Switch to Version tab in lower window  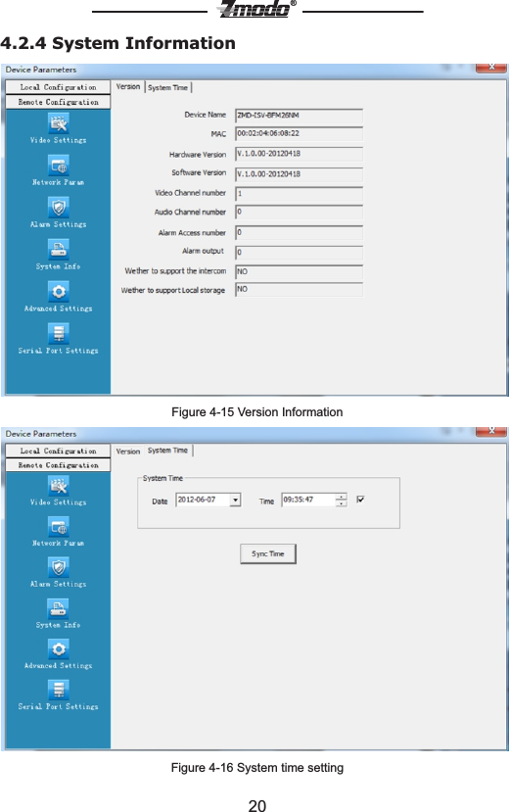tap(128, 451)
